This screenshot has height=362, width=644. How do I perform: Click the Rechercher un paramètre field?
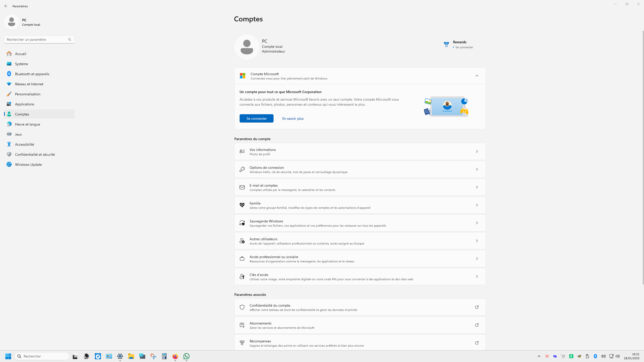coord(35,39)
